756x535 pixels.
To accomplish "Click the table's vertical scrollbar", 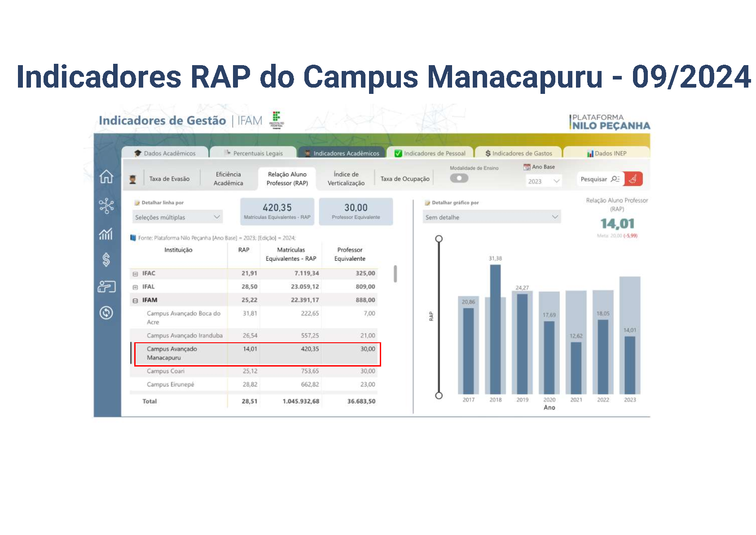I will 395,274.
